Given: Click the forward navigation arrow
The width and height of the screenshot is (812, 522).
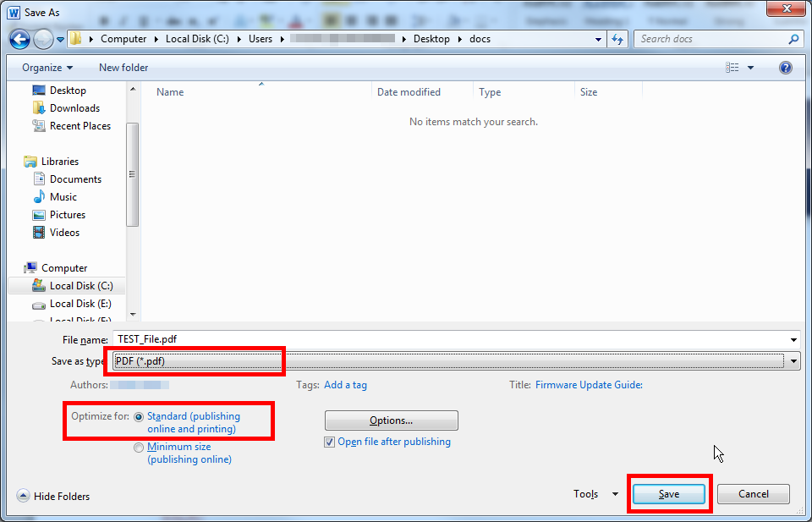Looking at the screenshot, I should (42, 39).
